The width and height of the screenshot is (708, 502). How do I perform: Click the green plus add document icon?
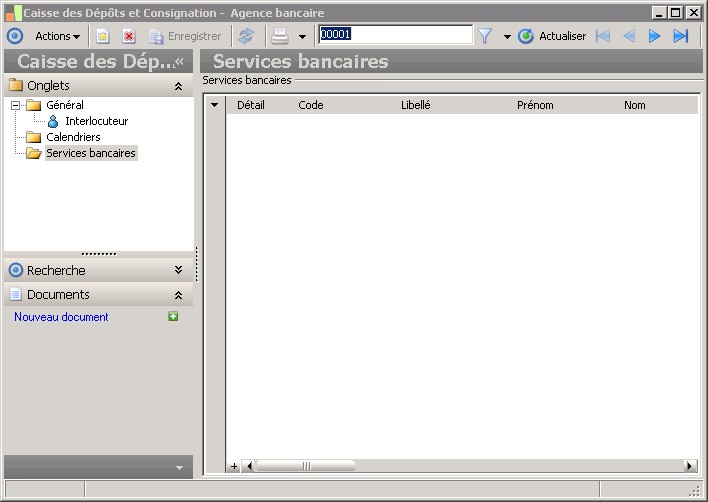tap(173, 316)
